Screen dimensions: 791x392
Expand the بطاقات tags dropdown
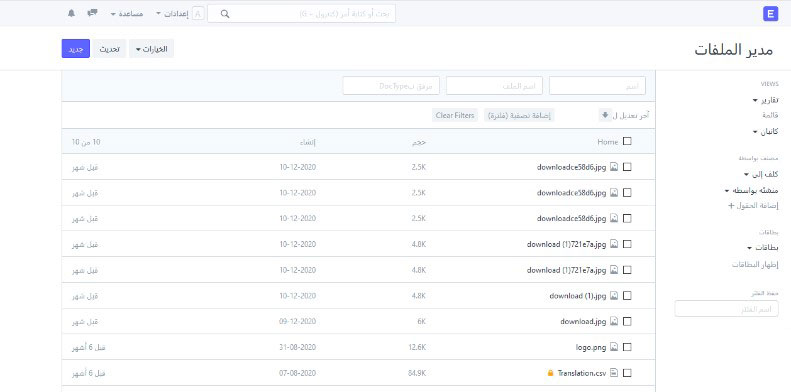coord(763,248)
